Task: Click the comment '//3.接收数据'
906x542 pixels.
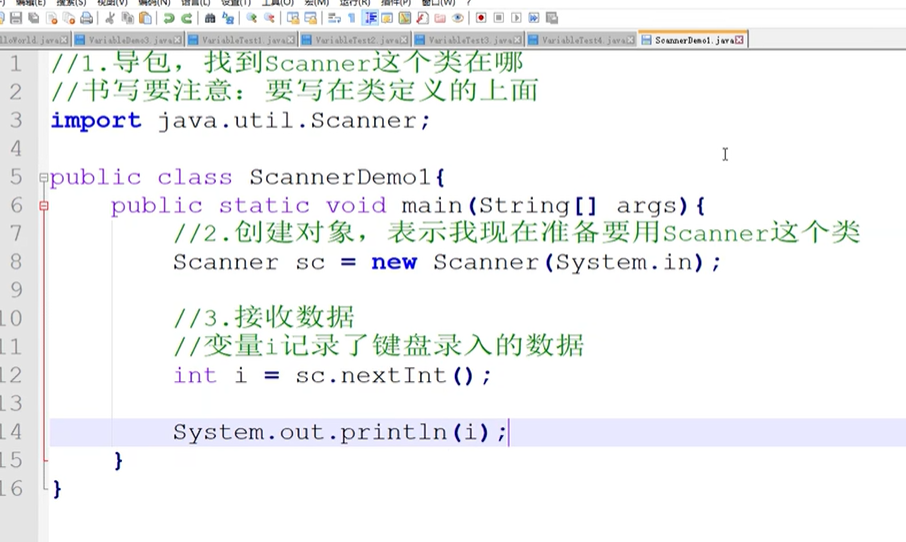Action: 263,318
